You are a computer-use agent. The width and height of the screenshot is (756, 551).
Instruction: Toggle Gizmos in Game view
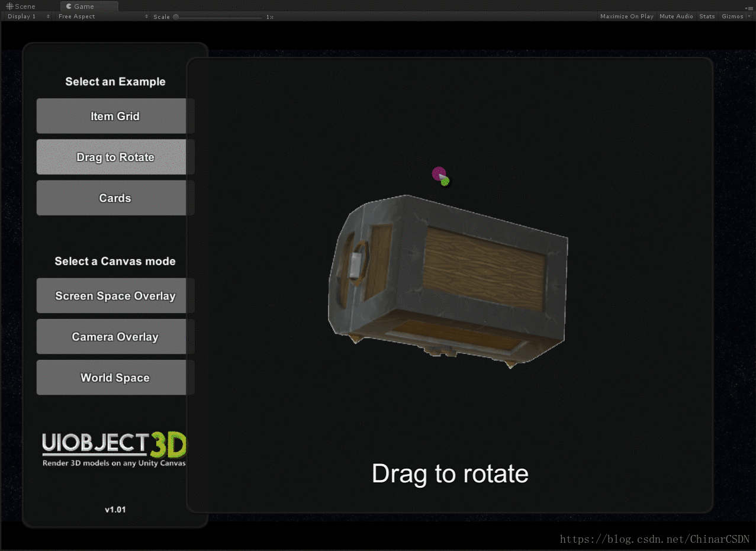pyautogui.click(x=732, y=17)
